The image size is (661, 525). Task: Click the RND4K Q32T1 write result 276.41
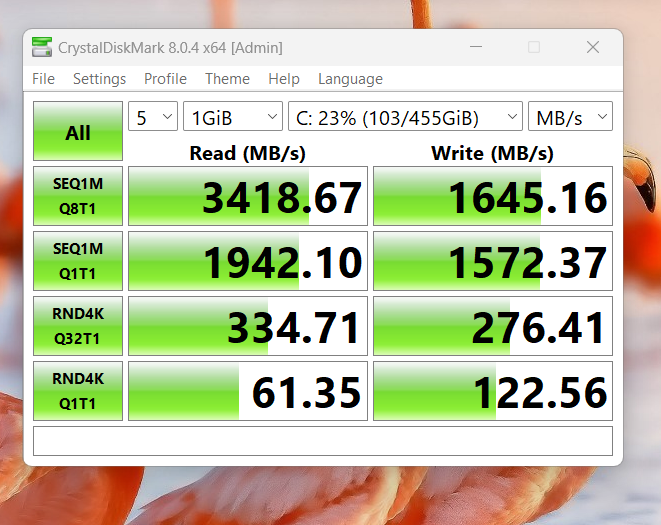(x=493, y=326)
